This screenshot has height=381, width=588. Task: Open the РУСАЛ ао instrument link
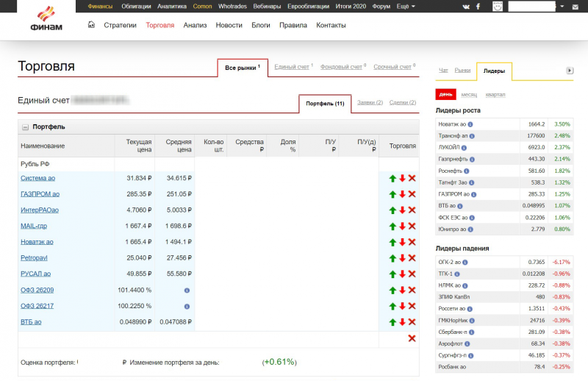(x=35, y=274)
